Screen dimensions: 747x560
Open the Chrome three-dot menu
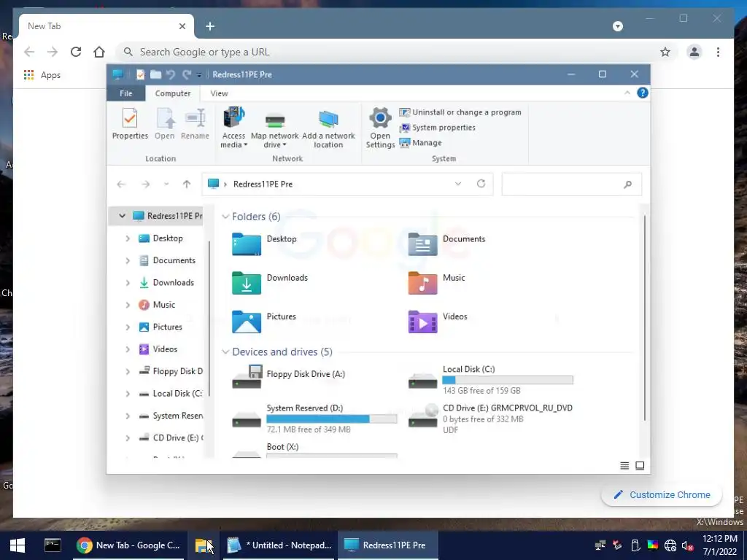coord(718,52)
